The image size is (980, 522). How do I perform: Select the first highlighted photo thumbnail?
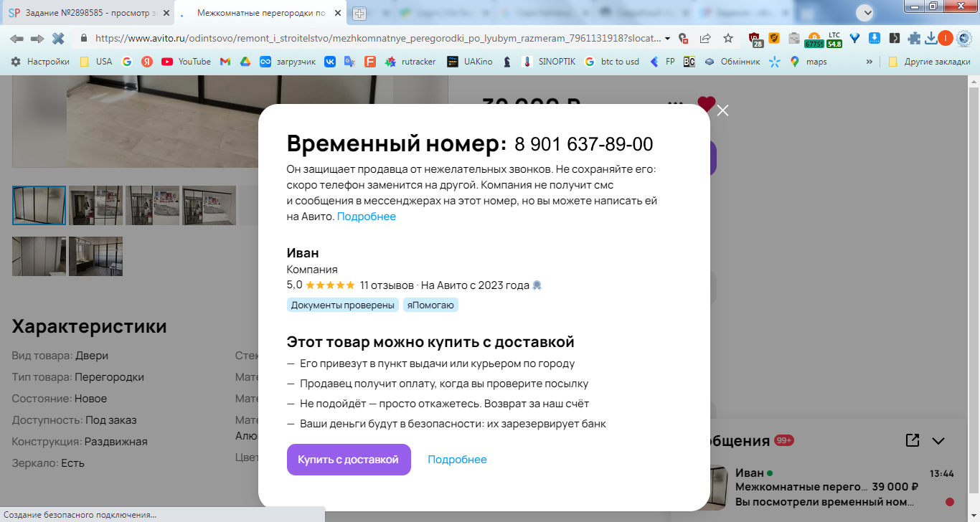39,205
